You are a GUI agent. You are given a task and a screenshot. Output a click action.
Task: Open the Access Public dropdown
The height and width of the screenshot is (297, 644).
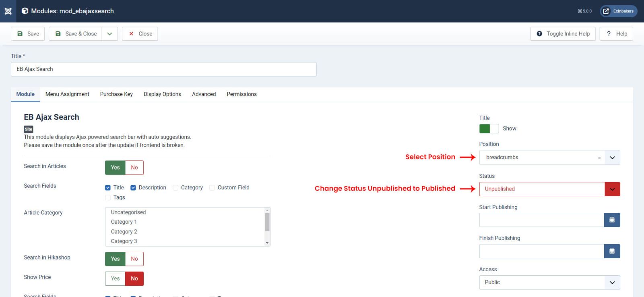tap(549, 282)
